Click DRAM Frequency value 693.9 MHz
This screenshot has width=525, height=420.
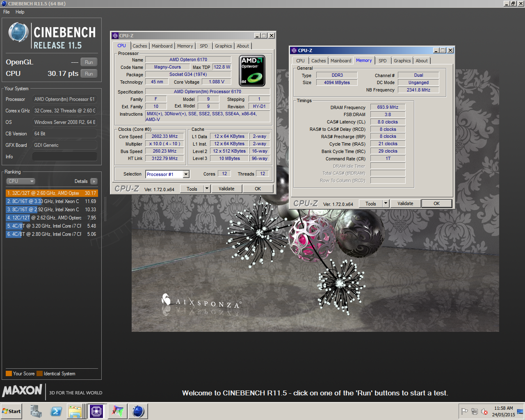[x=388, y=107]
